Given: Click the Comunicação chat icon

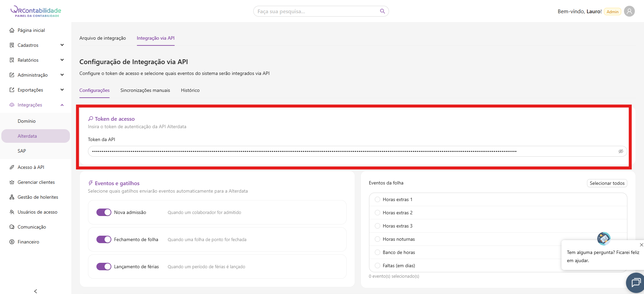Looking at the screenshot, I should tap(12, 227).
